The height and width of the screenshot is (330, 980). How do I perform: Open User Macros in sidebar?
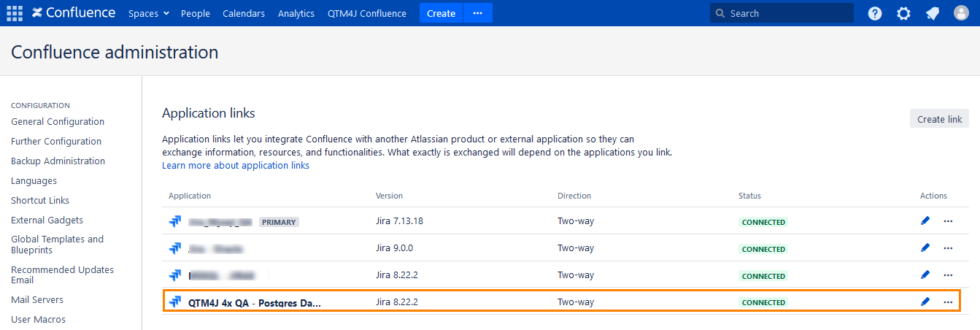38,320
